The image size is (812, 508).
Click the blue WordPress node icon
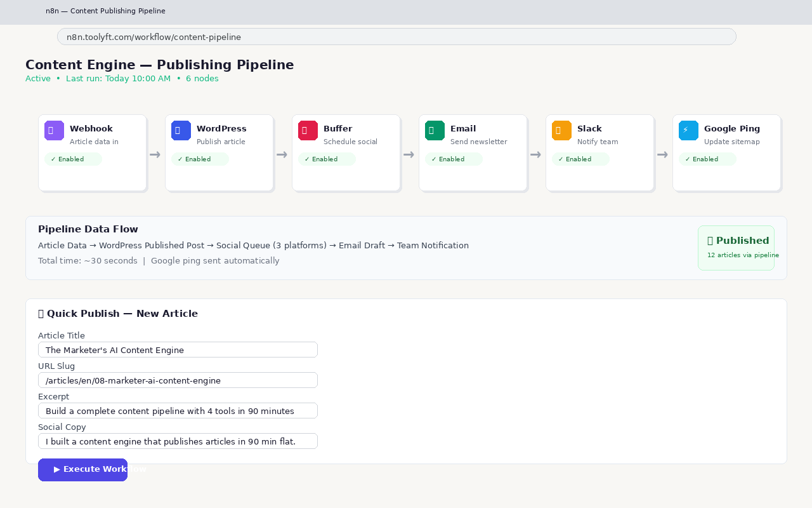click(181, 130)
